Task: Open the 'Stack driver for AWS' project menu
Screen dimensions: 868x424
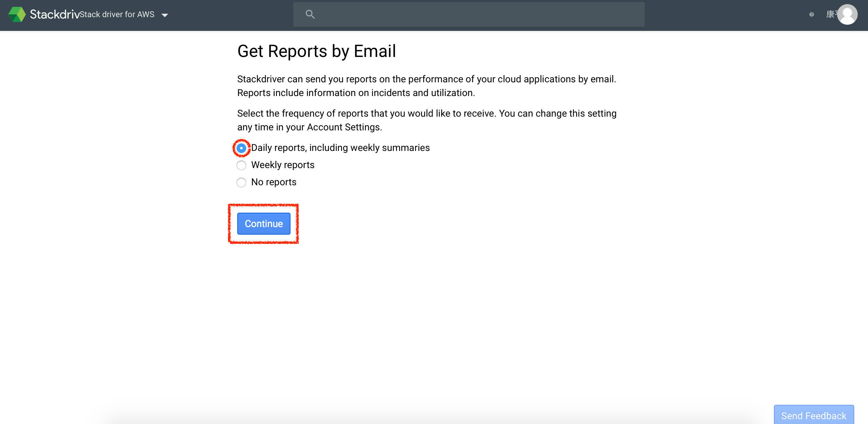Action: [x=117, y=14]
